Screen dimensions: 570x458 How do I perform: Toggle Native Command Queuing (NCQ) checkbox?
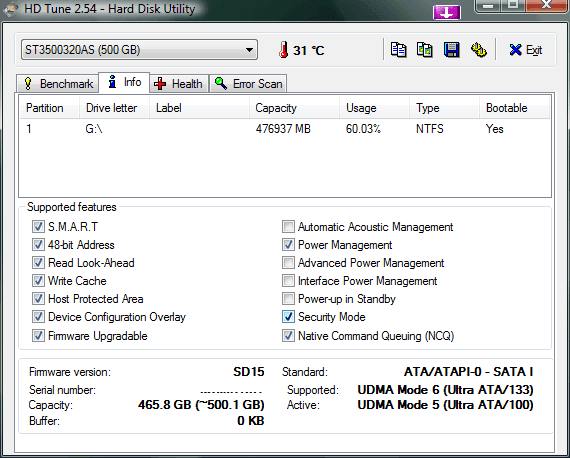point(288,336)
